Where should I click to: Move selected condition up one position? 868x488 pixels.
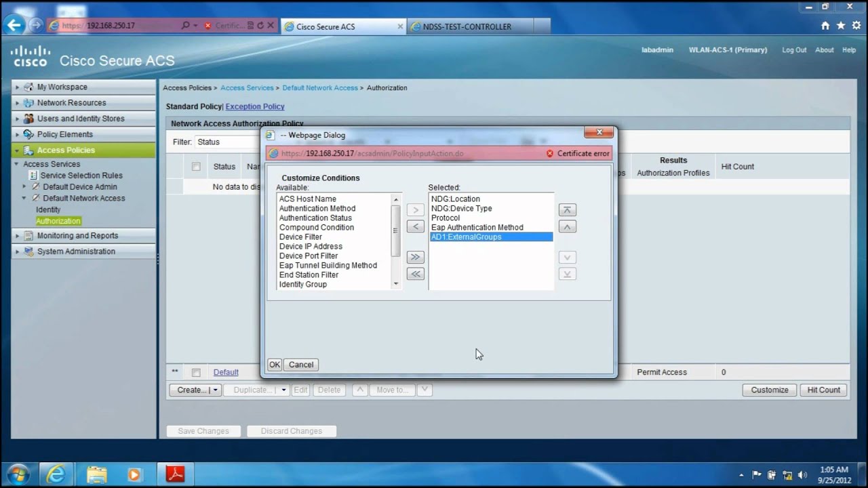(x=568, y=226)
